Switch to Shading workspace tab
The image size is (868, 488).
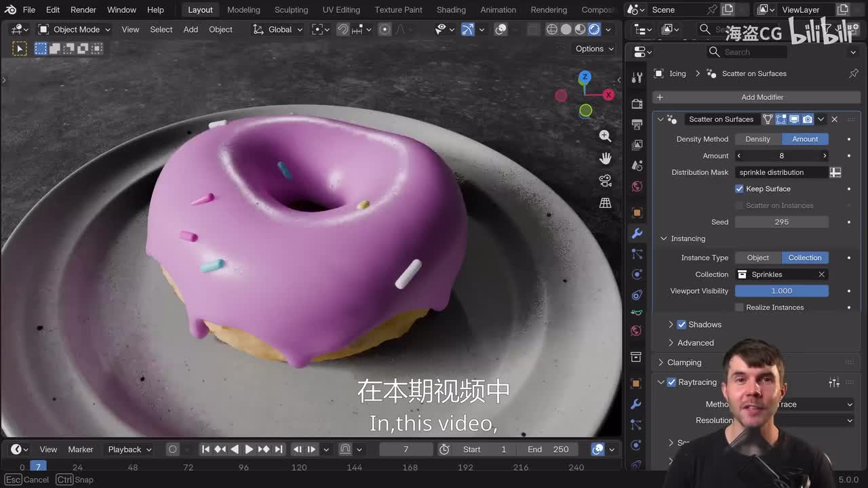(451, 9)
